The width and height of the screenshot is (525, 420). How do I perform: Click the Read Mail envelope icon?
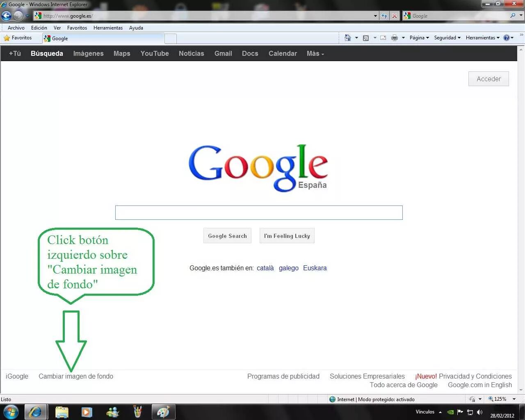click(x=383, y=38)
